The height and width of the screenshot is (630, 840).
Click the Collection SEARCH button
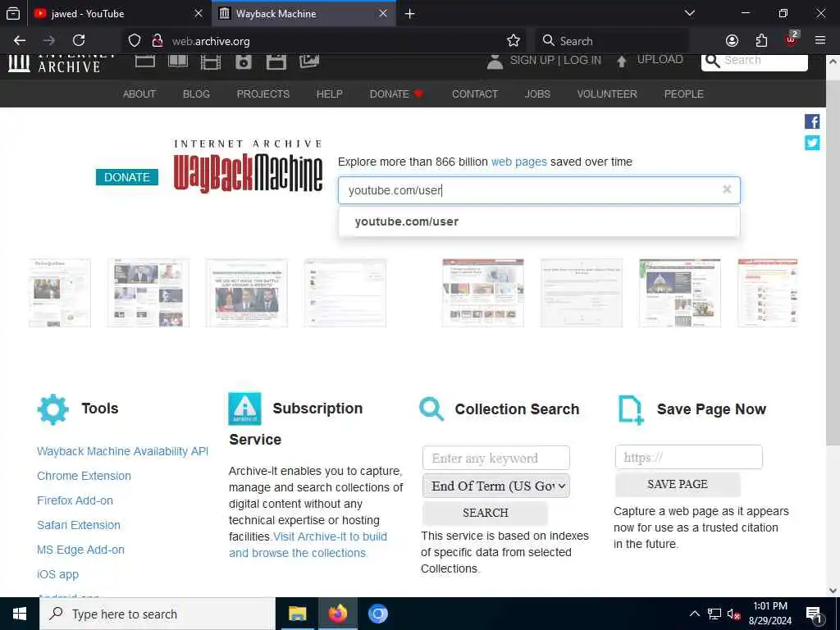[x=486, y=513]
